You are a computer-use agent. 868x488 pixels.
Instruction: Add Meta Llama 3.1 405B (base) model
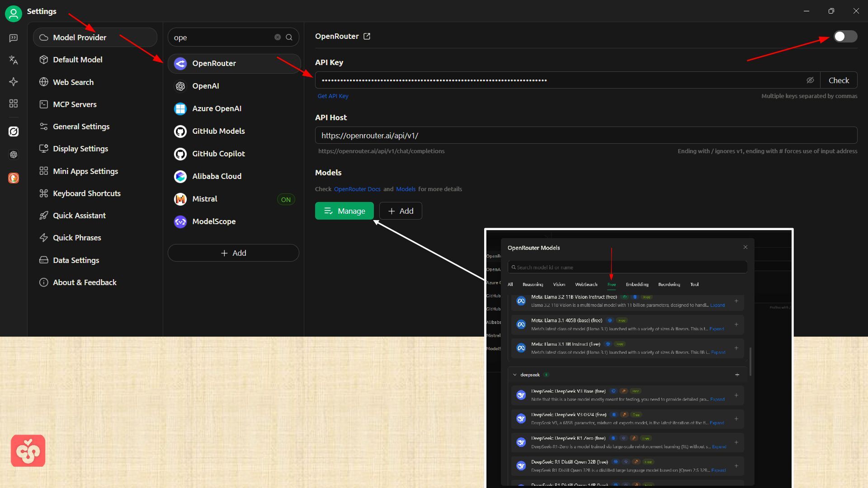pos(736,324)
